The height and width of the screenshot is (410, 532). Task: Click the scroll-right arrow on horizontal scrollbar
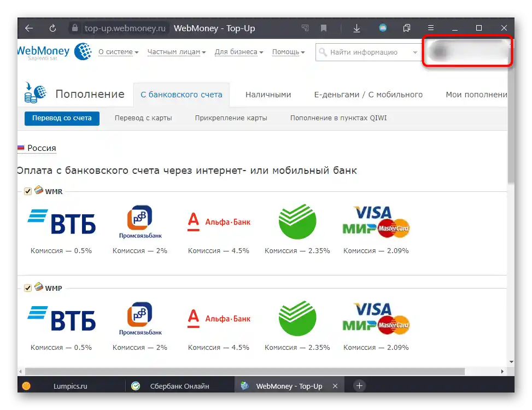point(502,371)
